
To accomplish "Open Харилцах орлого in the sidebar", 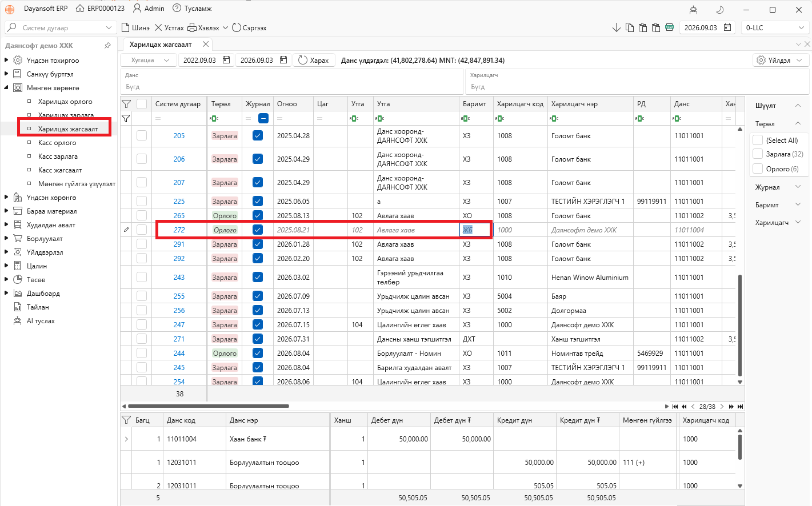I will point(65,102).
